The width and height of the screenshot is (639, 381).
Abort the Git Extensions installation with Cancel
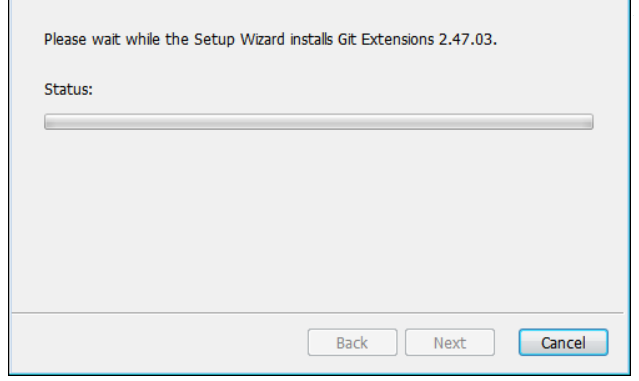563,342
